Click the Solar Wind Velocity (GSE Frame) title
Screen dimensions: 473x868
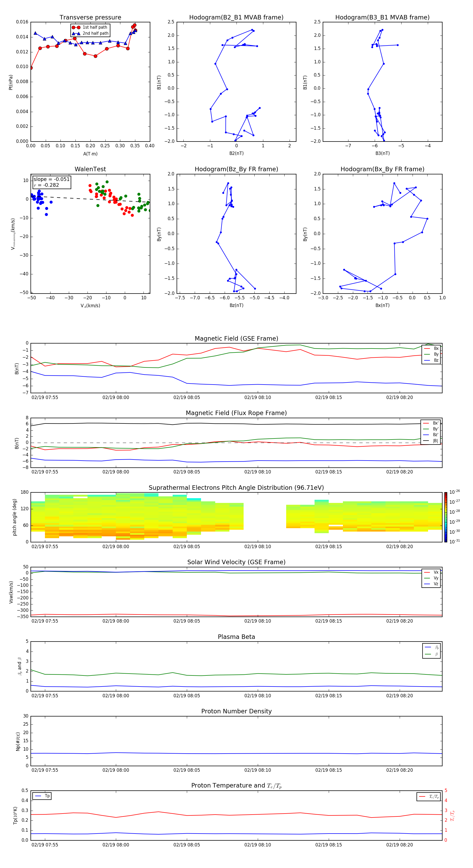tap(236, 562)
